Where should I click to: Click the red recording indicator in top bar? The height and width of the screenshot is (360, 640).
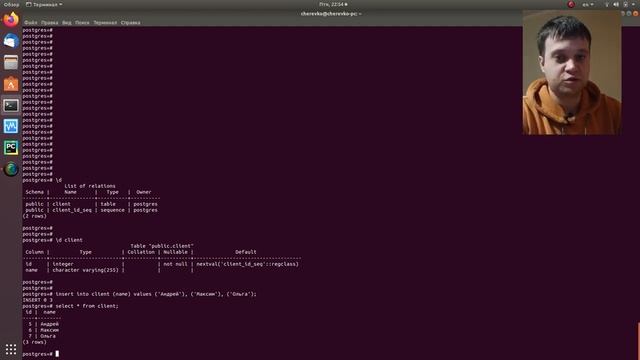571,4
